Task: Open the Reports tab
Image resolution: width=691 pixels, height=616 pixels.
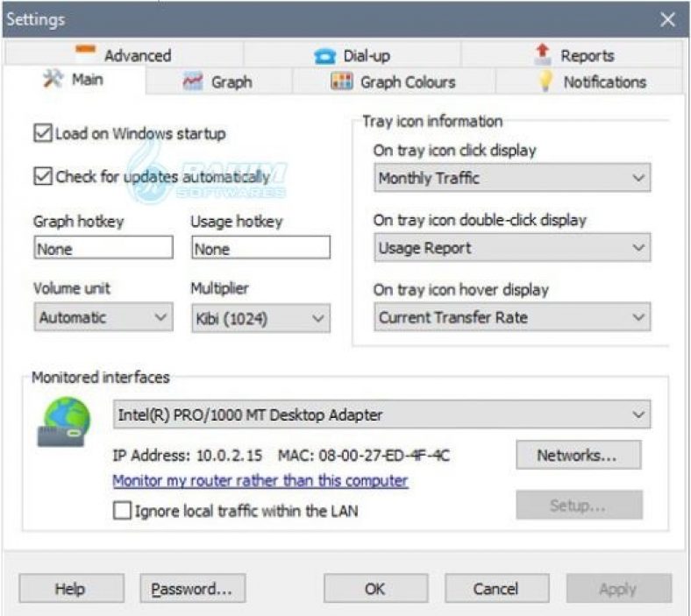Action: [x=572, y=55]
